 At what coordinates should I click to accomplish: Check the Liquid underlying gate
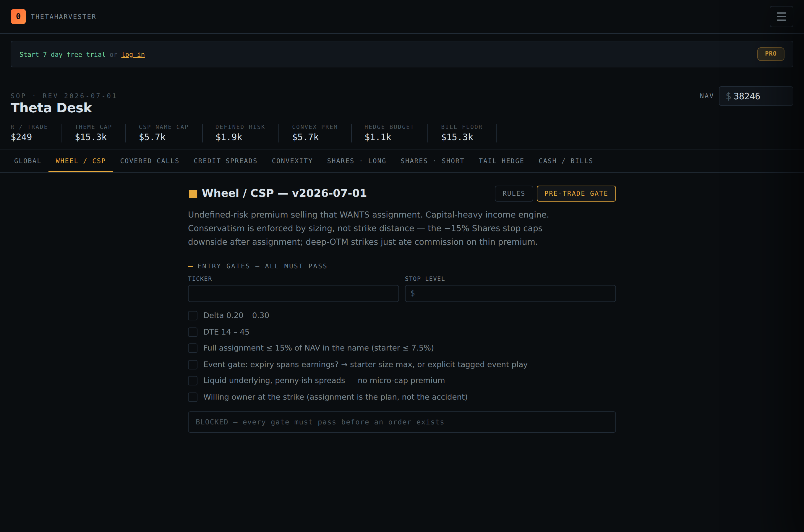click(193, 381)
